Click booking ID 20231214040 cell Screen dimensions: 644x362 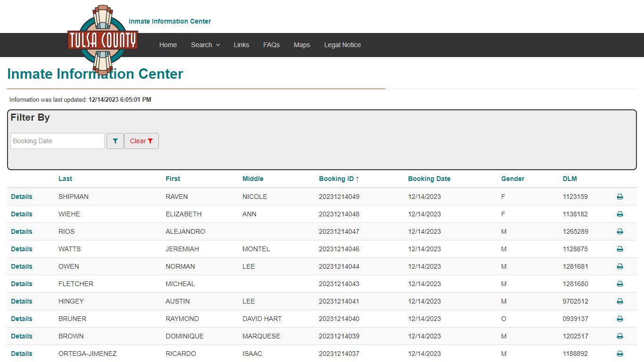339,319
